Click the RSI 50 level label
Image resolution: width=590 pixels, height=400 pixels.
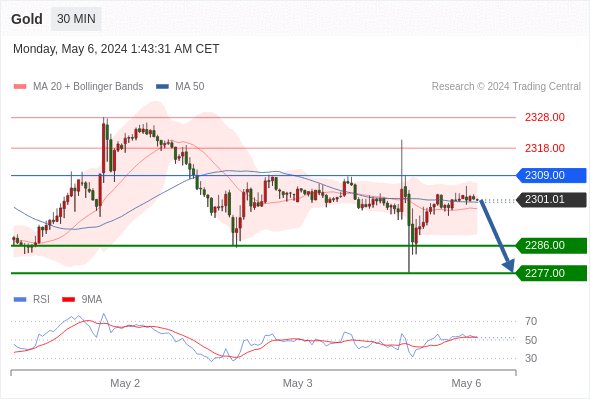coord(531,340)
